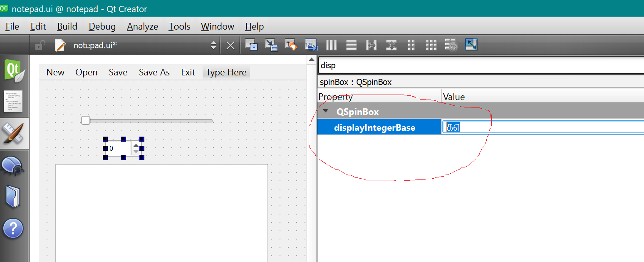Close the notepad.ui document
The width and height of the screenshot is (644, 262).
click(x=230, y=45)
